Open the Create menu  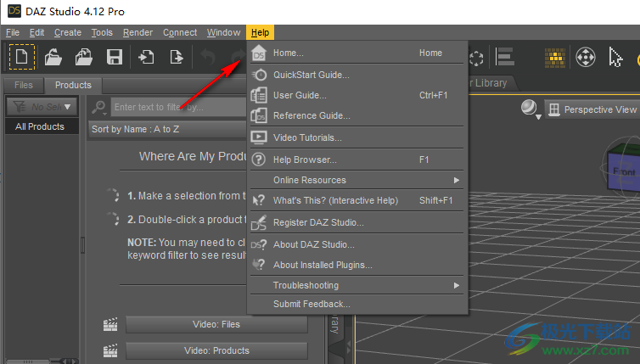68,32
